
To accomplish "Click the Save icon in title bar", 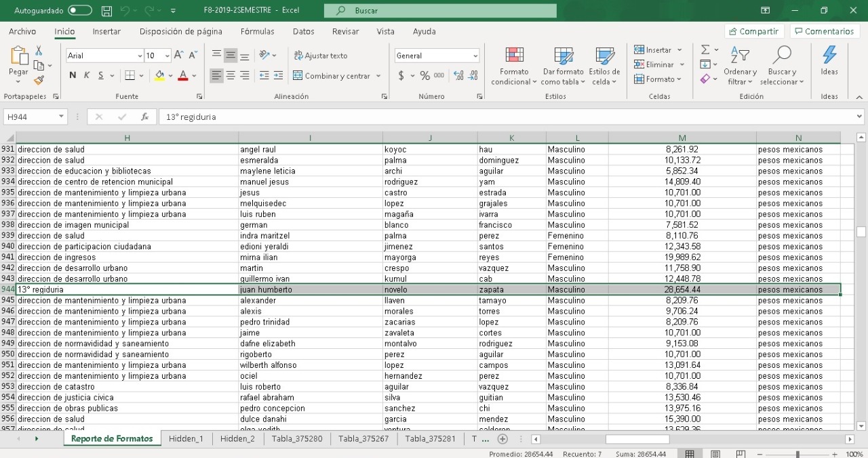I will coord(106,11).
